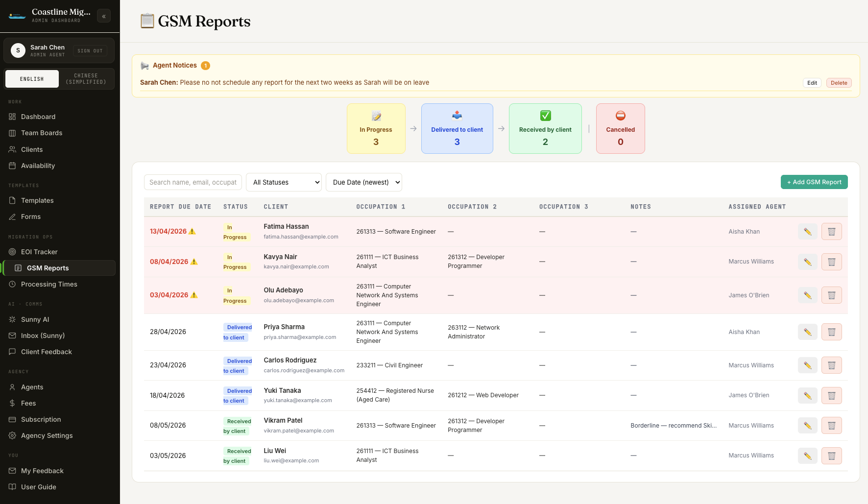Click Edit on the agent notice

pyautogui.click(x=812, y=83)
